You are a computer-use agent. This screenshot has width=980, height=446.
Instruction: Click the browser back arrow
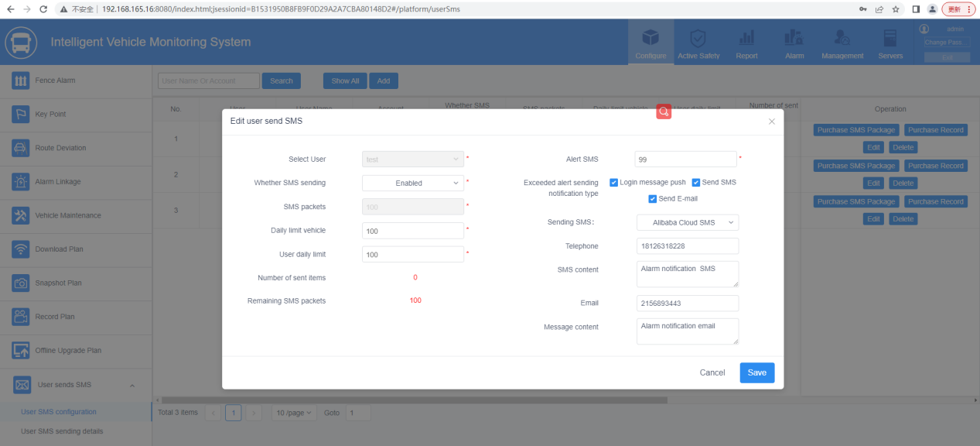(x=10, y=9)
